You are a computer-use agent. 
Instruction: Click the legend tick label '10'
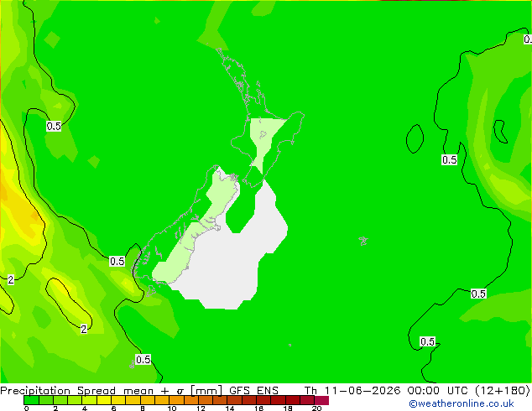tap(172, 408)
